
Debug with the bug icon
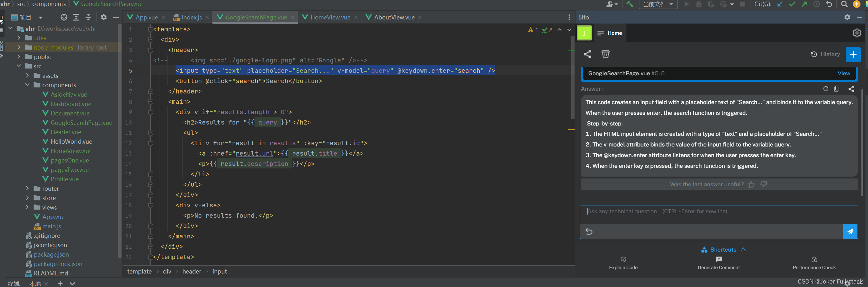click(x=698, y=4)
